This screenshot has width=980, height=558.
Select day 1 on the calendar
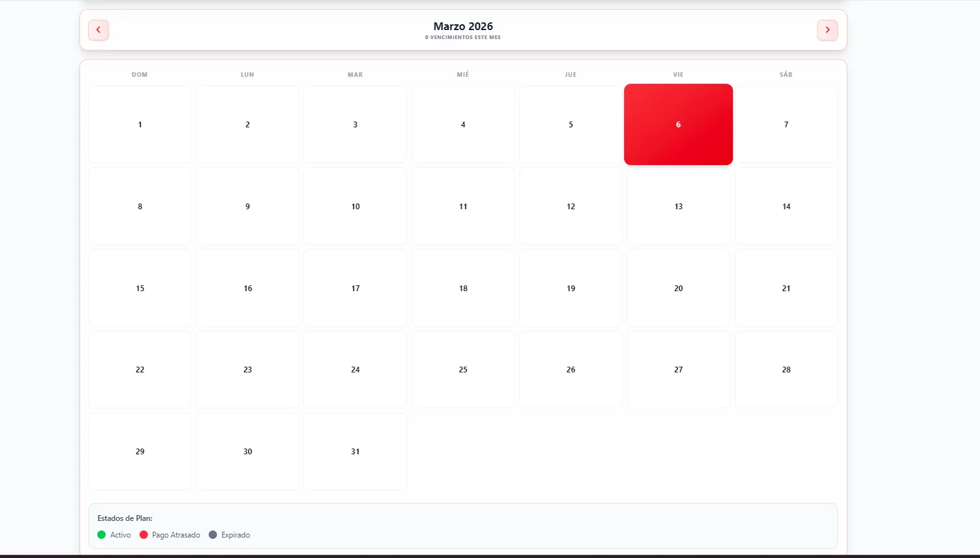pos(140,124)
